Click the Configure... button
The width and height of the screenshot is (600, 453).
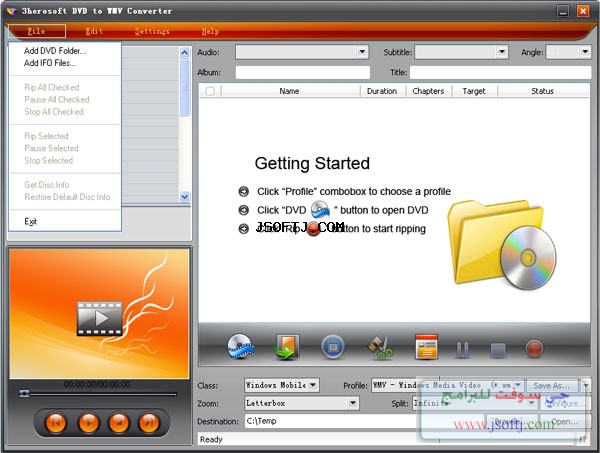566,404
